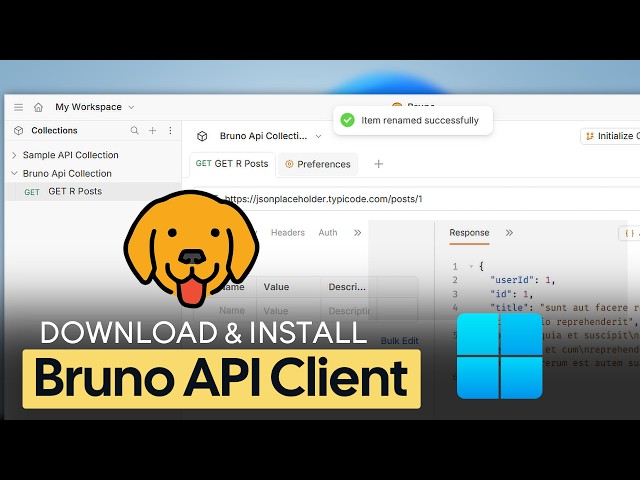Add a new collection with plus icon
The image size is (640, 480).
(153, 131)
